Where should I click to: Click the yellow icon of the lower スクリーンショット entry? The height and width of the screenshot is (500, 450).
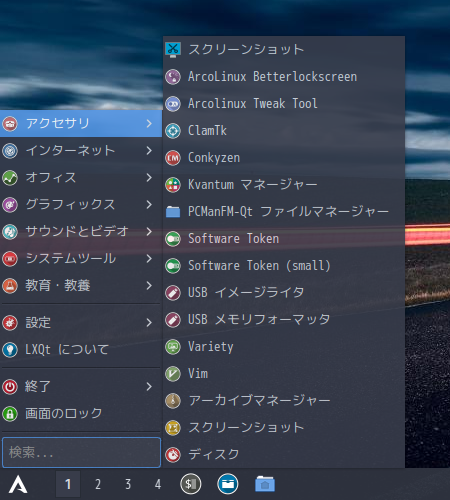tap(173, 428)
